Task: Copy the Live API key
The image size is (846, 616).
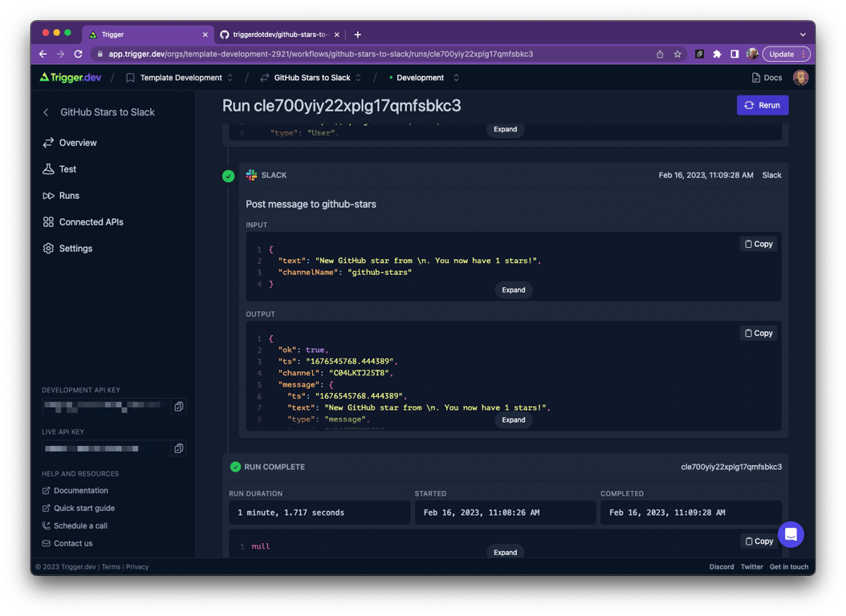Action: tap(178, 448)
